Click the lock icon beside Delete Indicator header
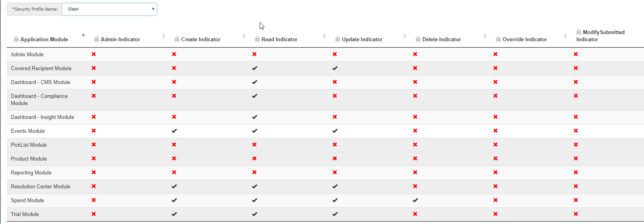This screenshot has width=644, height=224. point(418,39)
